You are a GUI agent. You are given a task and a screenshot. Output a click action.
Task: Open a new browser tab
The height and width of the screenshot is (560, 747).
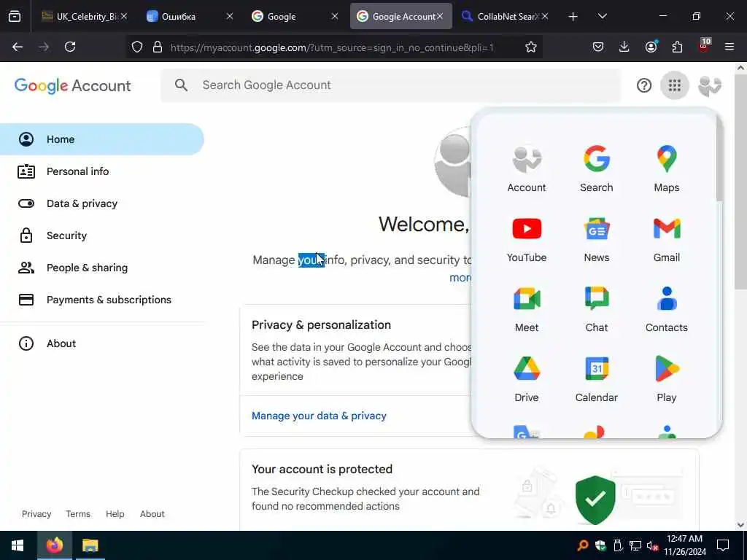573,16
